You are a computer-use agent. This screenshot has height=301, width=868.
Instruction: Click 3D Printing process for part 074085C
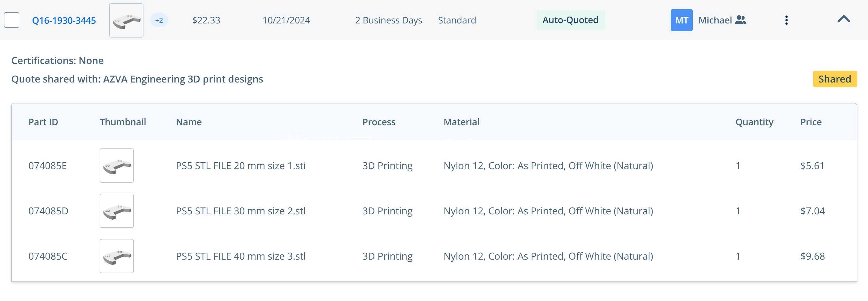pyautogui.click(x=387, y=256)
